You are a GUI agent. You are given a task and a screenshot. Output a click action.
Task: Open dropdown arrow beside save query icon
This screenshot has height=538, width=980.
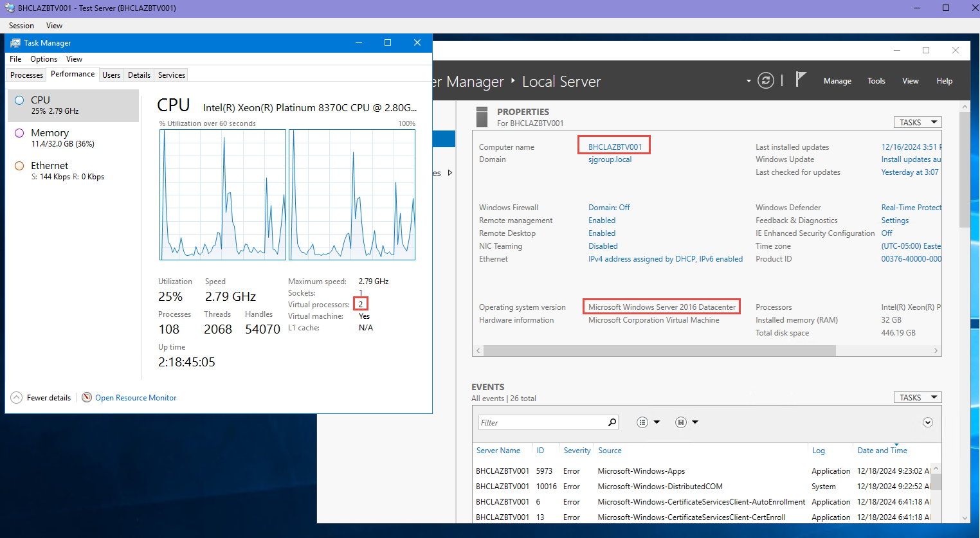click(695, 422)
